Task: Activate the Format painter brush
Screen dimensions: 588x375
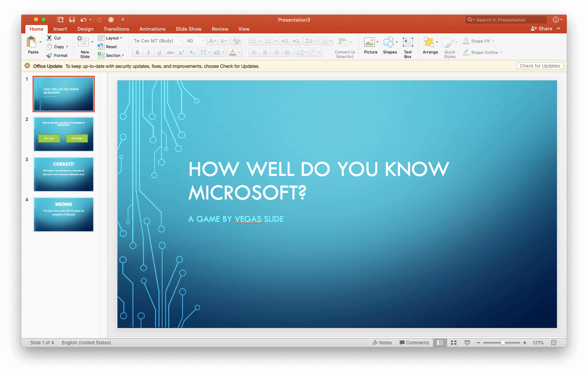Action: pos(49,55)
